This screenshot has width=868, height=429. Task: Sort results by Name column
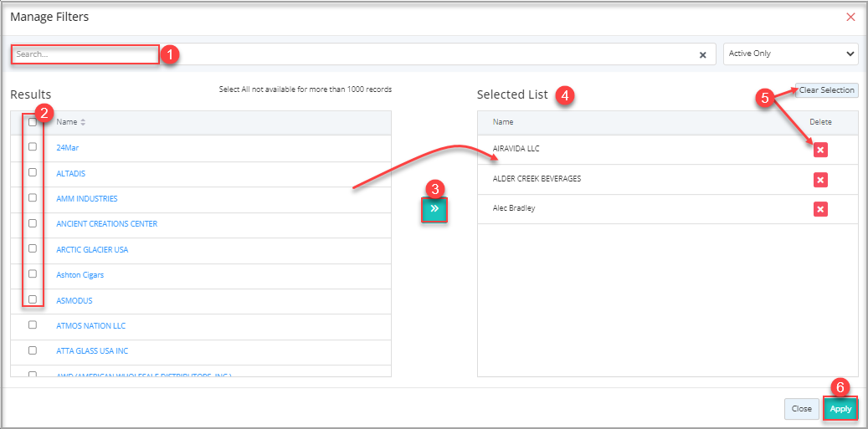[x=83, y=122]
